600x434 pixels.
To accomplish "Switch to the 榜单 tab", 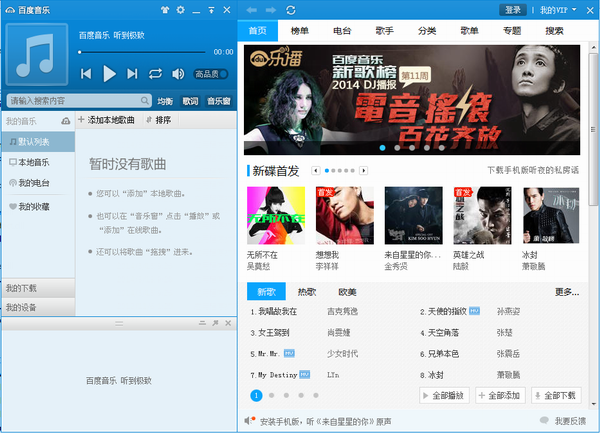I will coord(300,31).
